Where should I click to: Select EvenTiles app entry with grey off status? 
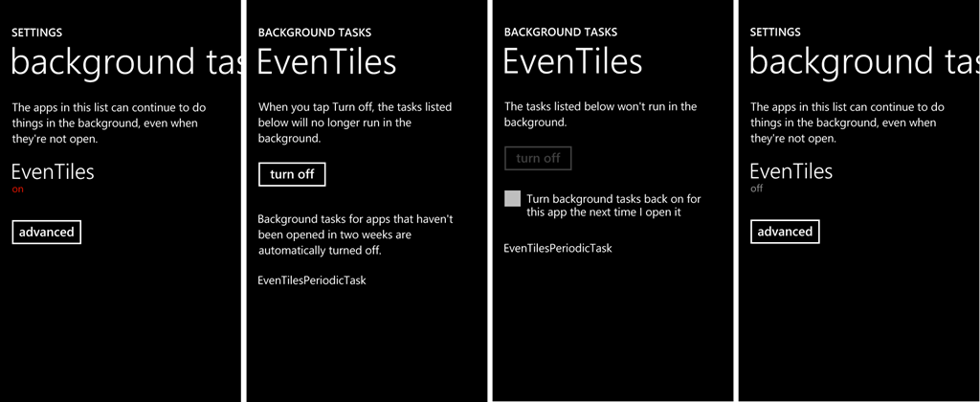pyautogui.click(x=791, y=172)
